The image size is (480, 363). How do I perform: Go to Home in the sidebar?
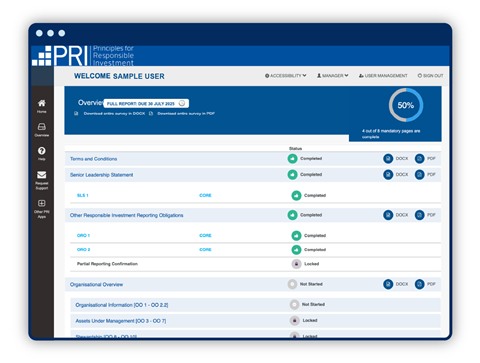42,103
